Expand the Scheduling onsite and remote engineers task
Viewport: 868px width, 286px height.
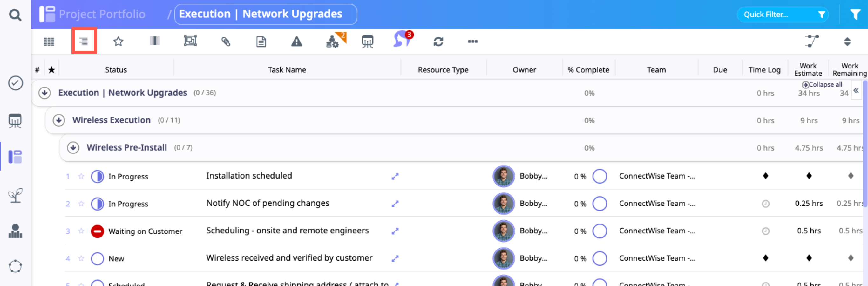395,231
